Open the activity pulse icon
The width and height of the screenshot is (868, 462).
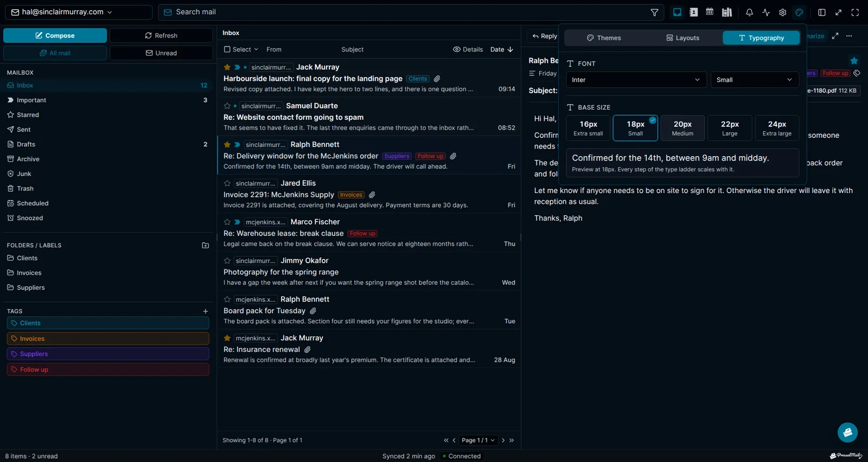(x=766, y=12)
